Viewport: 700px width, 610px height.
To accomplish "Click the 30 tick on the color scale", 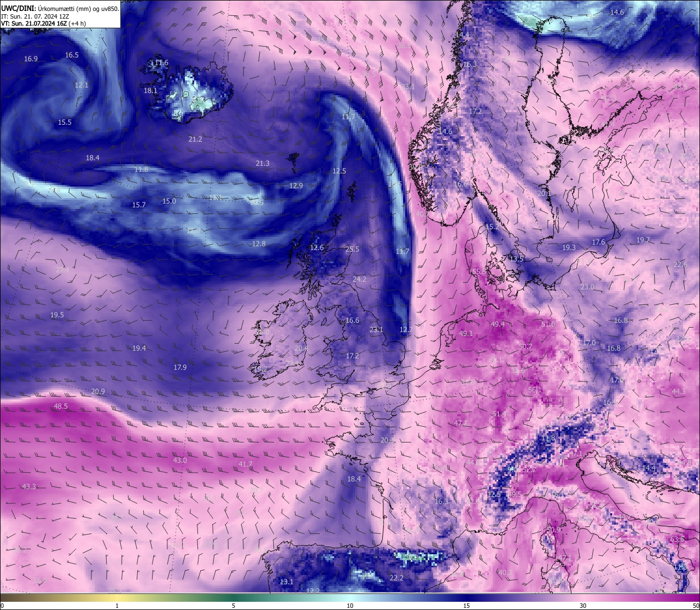I will point(583,606).
